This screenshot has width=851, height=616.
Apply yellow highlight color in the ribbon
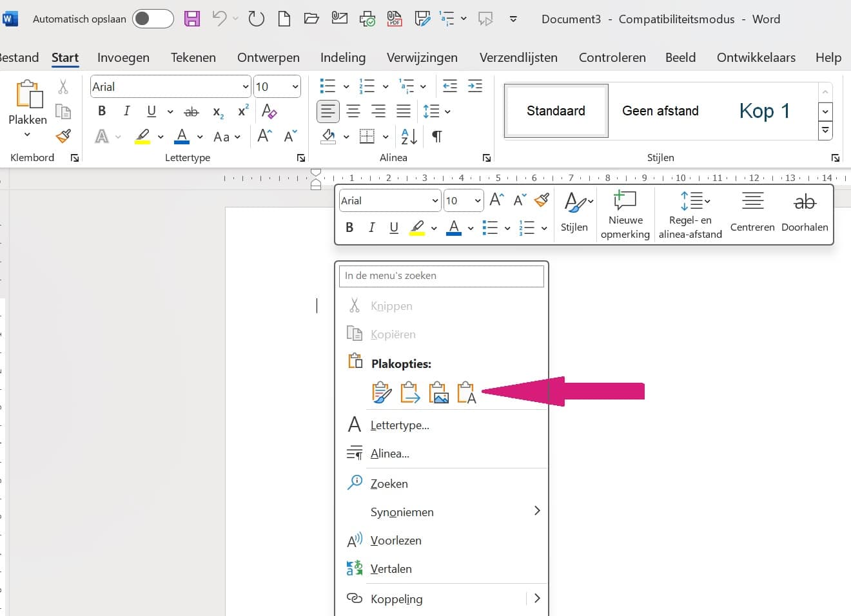(142, 137)
